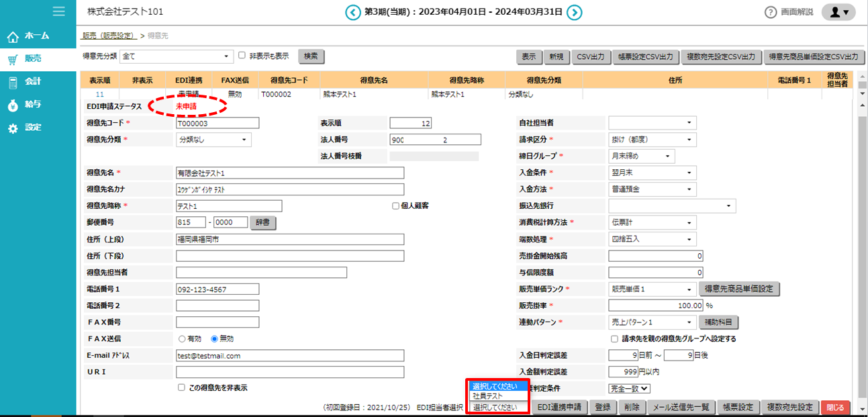Open the 締日グループ dropdown showing 月末締め

641,155
